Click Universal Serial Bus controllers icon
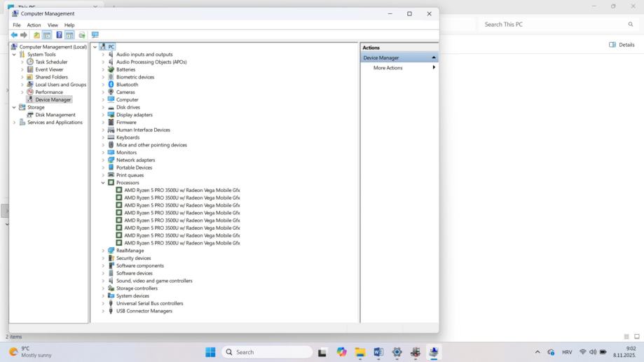The image size is (644, 362). [x=111, y=303]
